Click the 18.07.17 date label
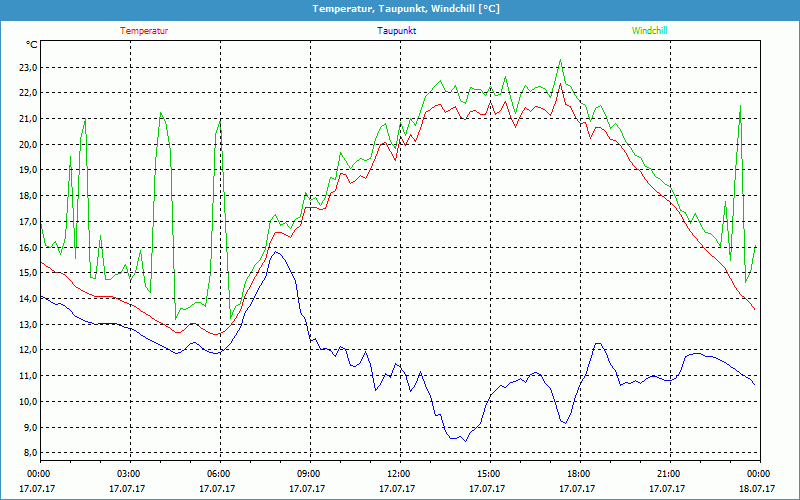This screenshot has height=500, width=800. (758, 489)
